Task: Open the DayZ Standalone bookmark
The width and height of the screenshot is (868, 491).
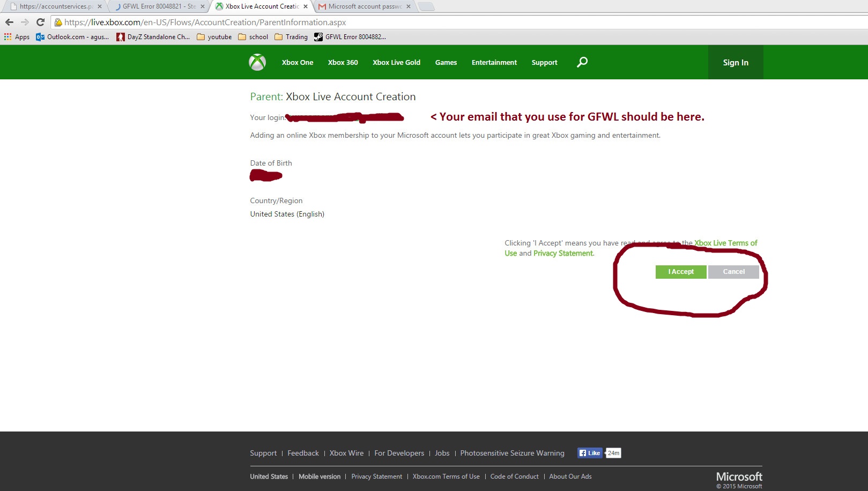Action: (x=153, y=37)
